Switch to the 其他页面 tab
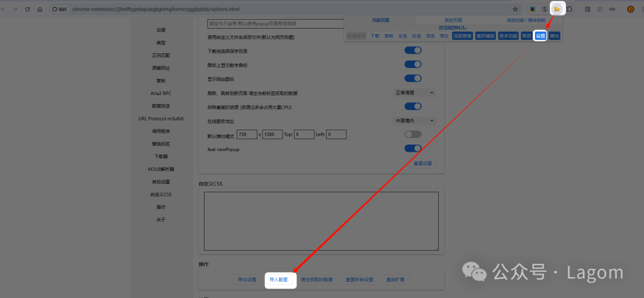The height and width of the screenshot is (298, 644). 453,20
